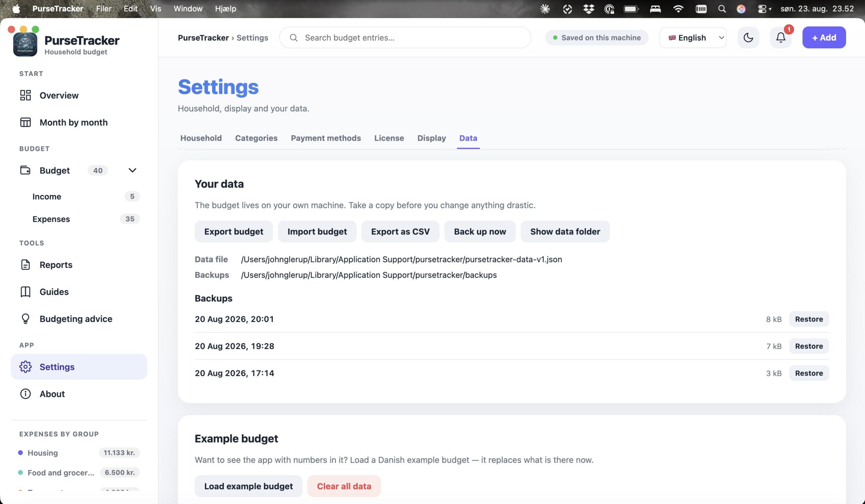The height and width of the screenshot is (504, 865).
Task: Click the Month by month table icon
Action: click(25, 122)
